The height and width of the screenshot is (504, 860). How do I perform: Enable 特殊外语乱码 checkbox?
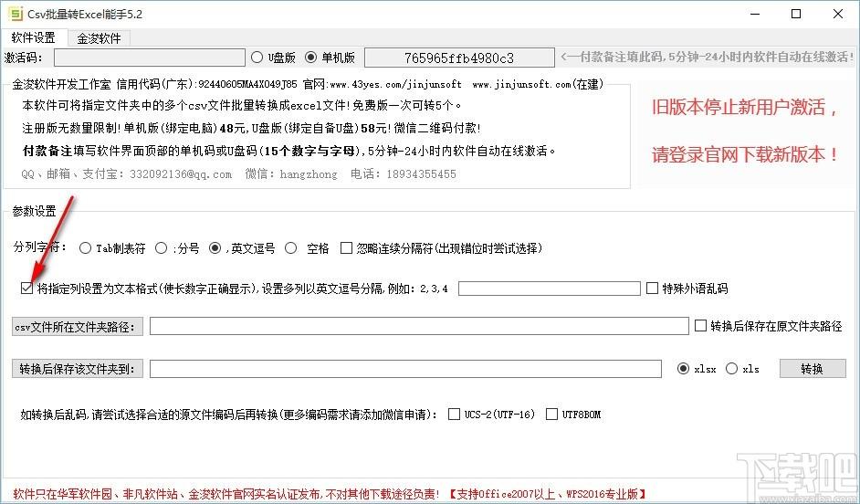coord(652,289)
